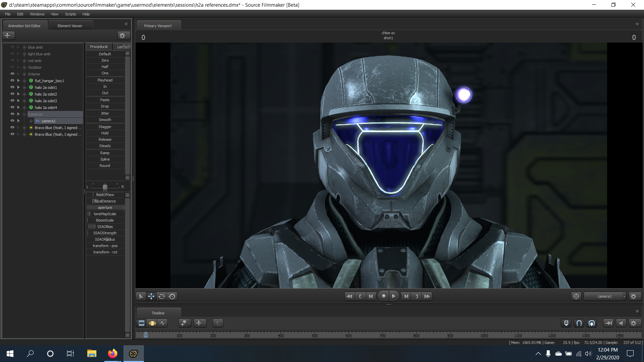This screenshot has width=644, height=362.
Task: Open viewport settings gear menu
Action: 634,296
